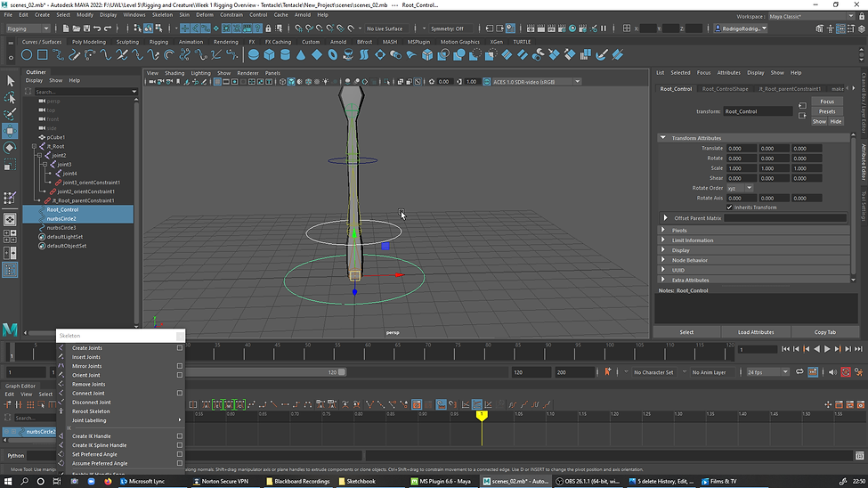
Task: Click the transform name field Root_Control
Action: pyautogui.click(x=758, y=111)
